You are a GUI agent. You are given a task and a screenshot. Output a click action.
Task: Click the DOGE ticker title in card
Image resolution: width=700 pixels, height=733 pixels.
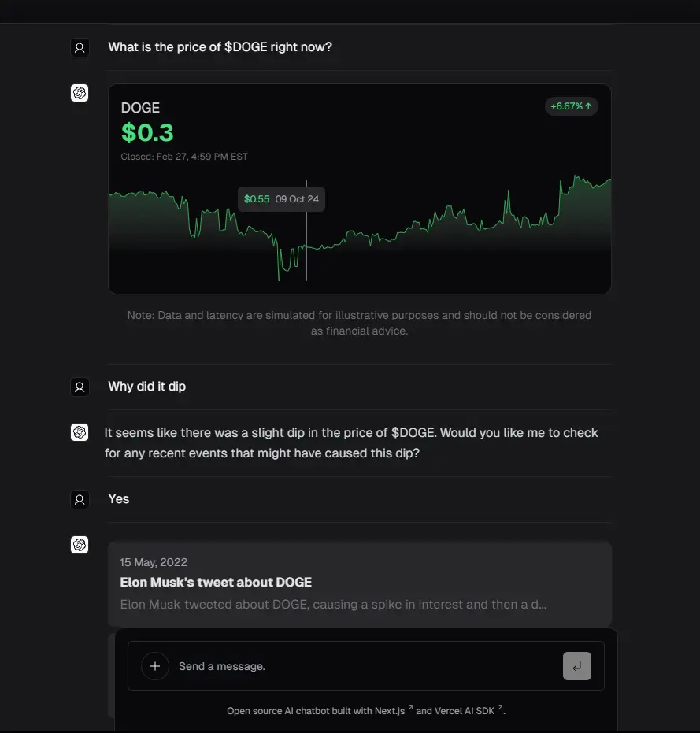pyautogui.click(x=140, y=108)
